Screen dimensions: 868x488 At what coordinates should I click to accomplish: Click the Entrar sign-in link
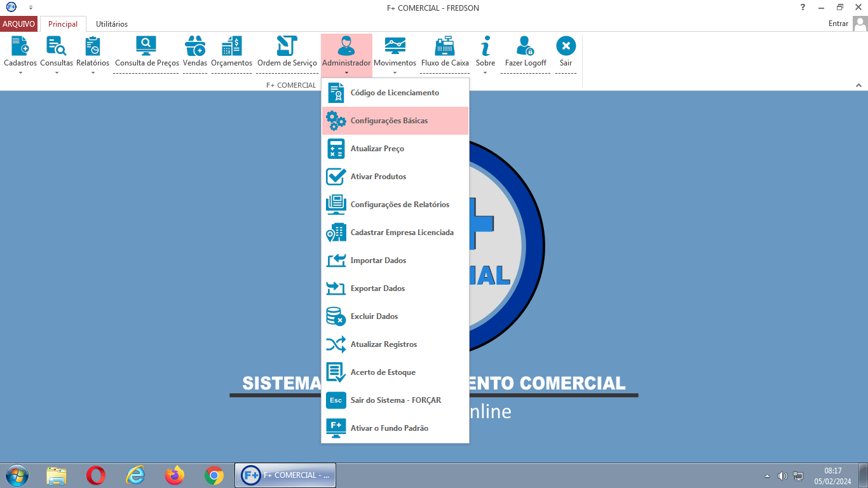838,24
